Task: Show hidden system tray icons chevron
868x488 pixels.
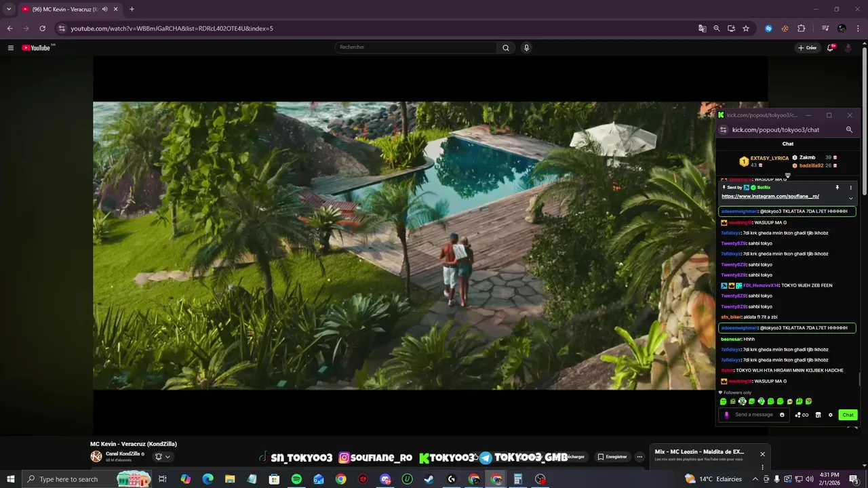Action: coord(755,479)
